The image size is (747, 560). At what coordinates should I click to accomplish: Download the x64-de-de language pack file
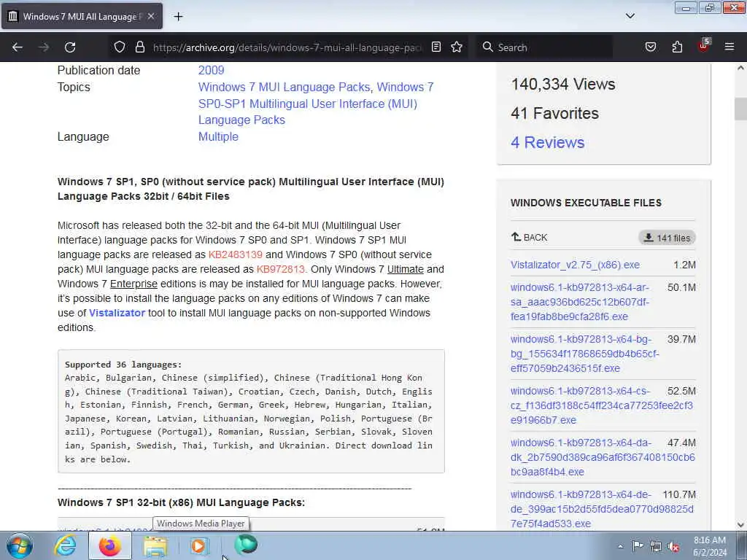[x=602, y=509]
